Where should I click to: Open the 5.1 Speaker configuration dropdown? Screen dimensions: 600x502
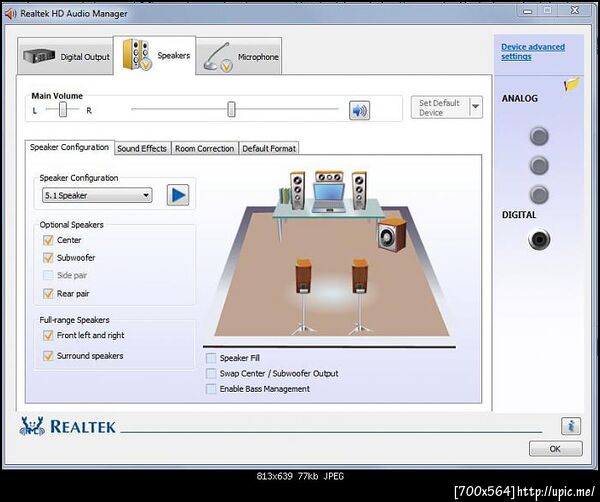pos(97,195)
